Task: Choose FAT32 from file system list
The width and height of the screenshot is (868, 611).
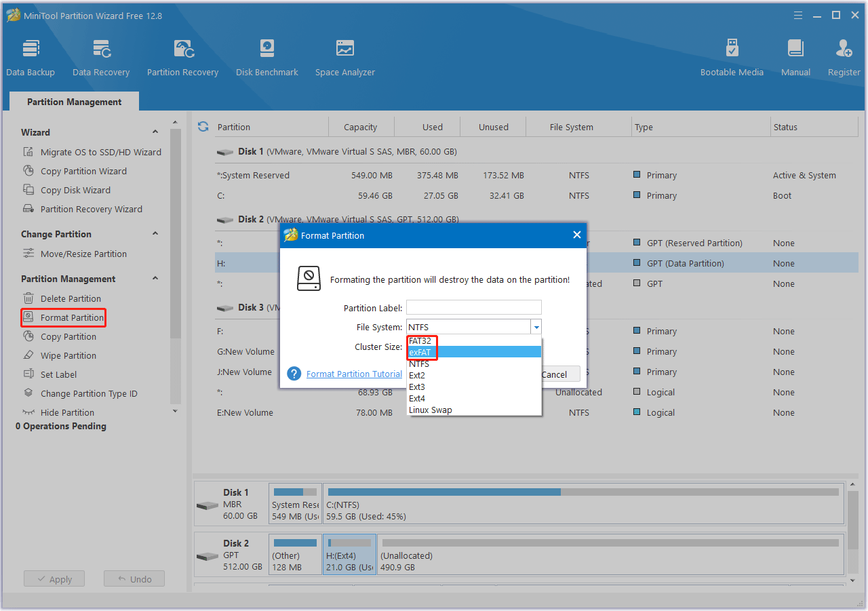Action: pyautogui.click(x=474, y=340)
